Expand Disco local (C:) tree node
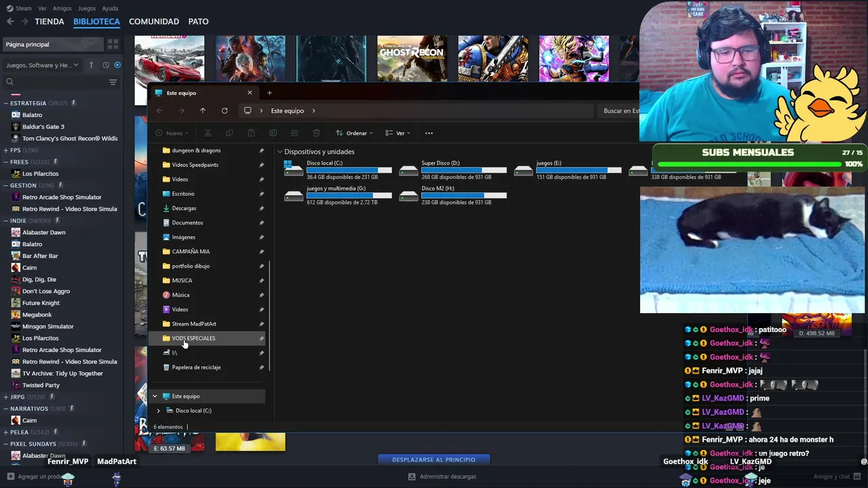The image size is (868, 488). click(x=159, y=411)
